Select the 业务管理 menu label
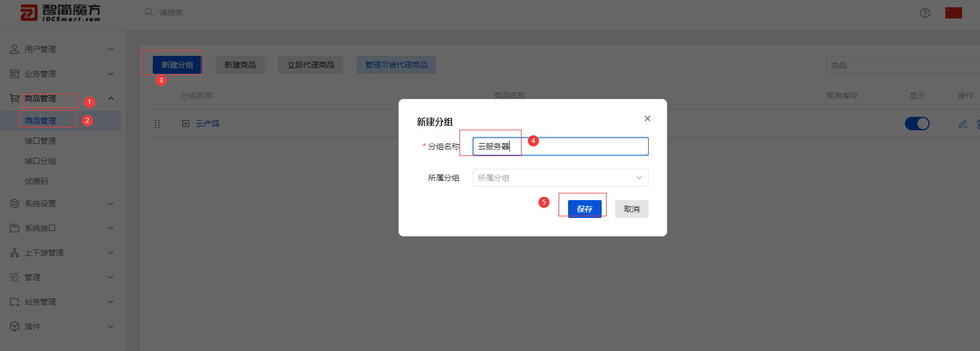Viewport: 980px width, 351px height. pyautogui.click(x=40, y=74)
